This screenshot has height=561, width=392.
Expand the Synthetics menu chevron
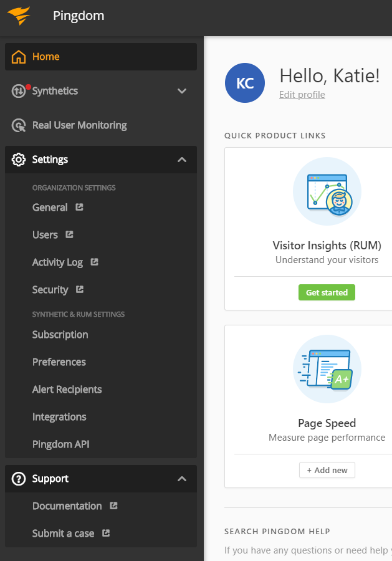[182, 91]
